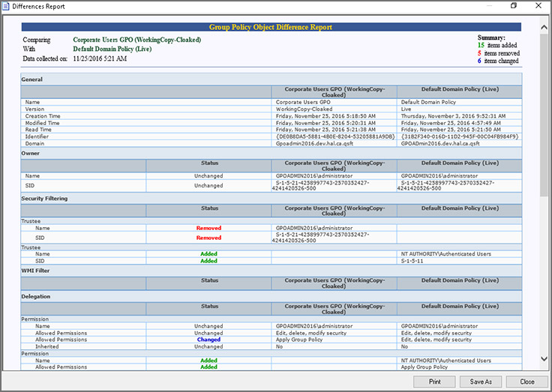Click the Owner section header

pos(30,154)
